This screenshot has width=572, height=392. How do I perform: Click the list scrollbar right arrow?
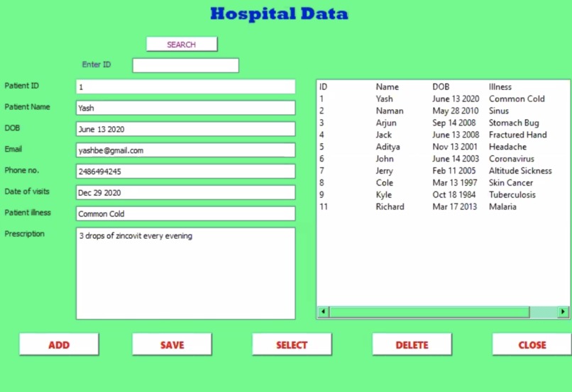(563, 312)
